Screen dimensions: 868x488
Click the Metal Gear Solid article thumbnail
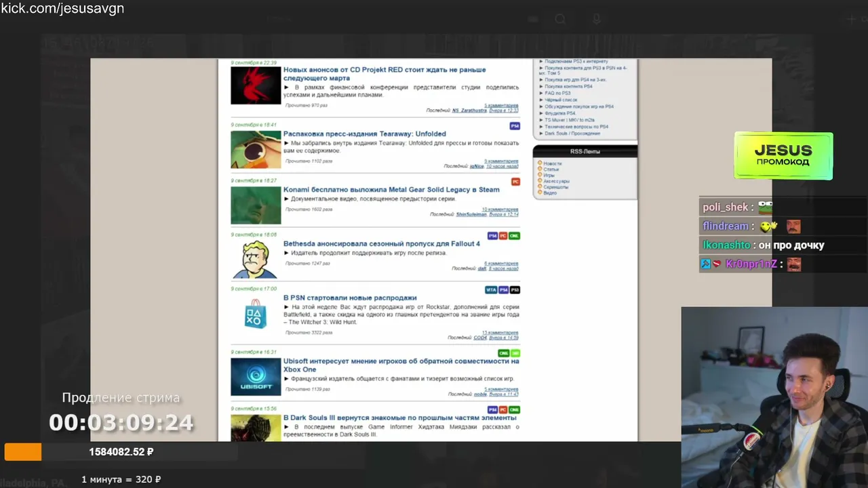tap(256, 205)
